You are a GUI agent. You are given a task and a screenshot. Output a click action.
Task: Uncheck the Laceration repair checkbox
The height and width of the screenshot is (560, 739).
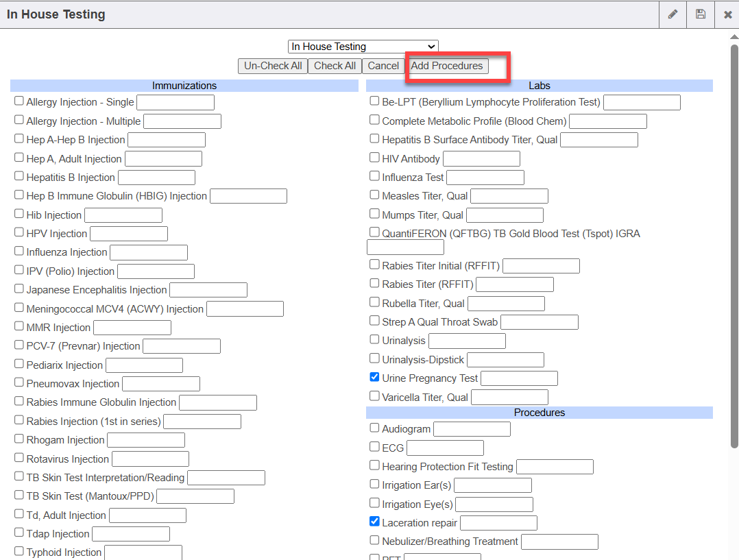[374, 522]
